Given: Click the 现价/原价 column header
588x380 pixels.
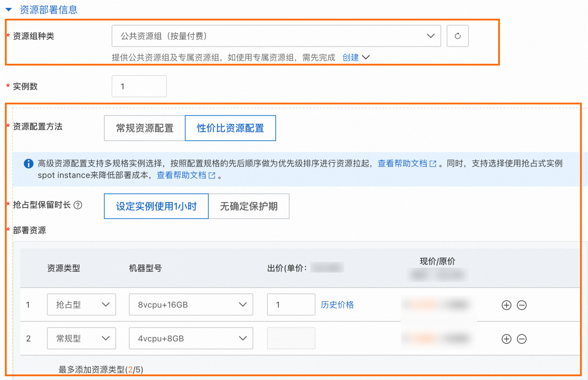Looking at the screenshot, I should coord(437,261).
